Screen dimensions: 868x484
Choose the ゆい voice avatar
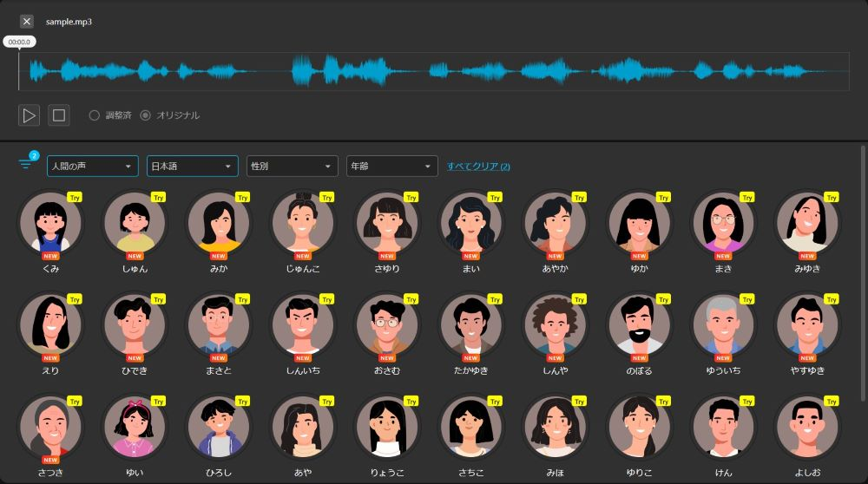coord(135,426)
